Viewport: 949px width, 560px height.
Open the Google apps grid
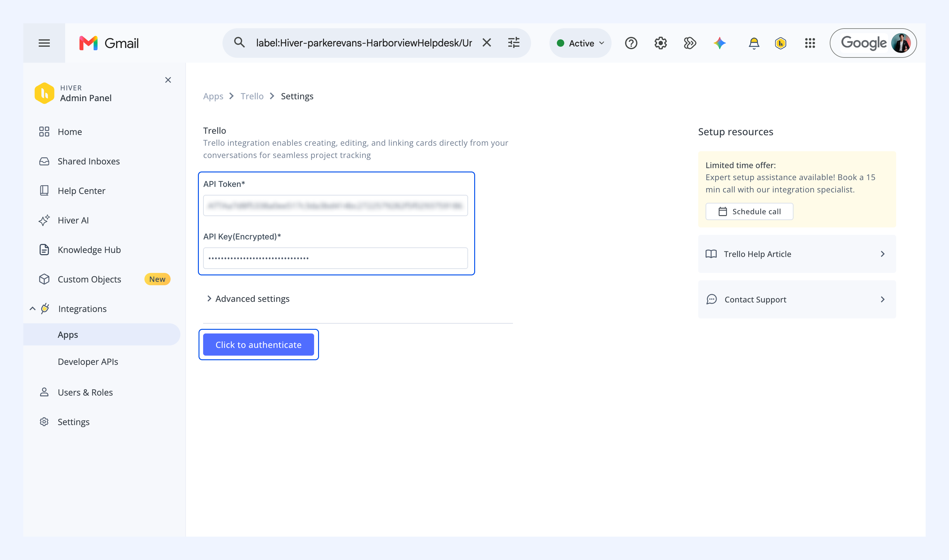click(x=810, y=43)
